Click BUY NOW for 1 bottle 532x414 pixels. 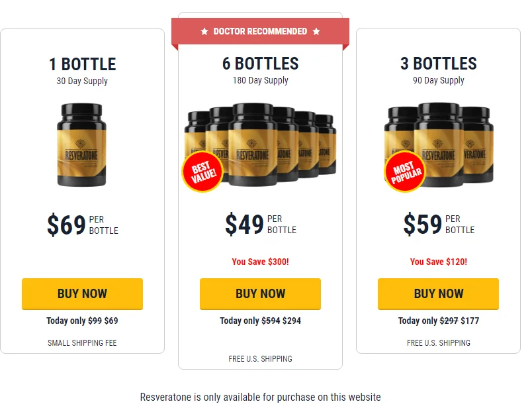click(x=82, y=293)
